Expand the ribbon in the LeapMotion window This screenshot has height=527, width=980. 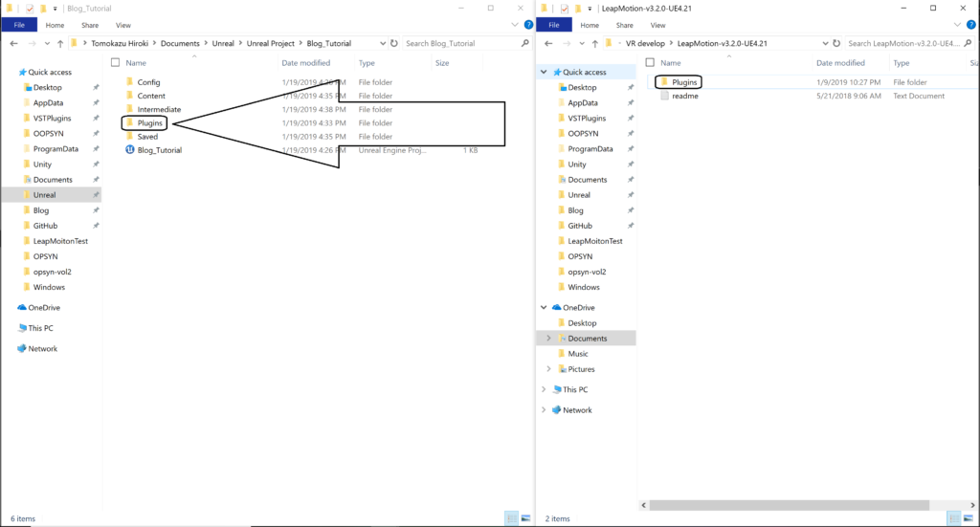957,25
